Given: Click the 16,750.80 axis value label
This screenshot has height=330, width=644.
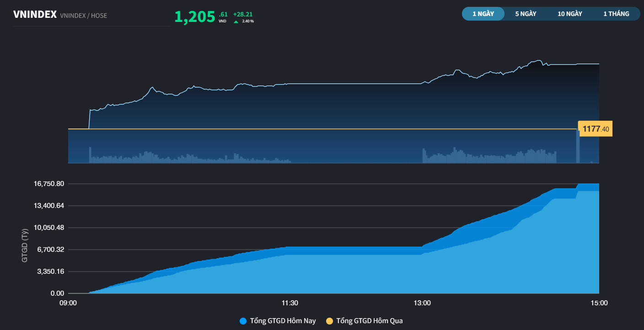Looking at the screenshot, I should click(x=48, y=183).
